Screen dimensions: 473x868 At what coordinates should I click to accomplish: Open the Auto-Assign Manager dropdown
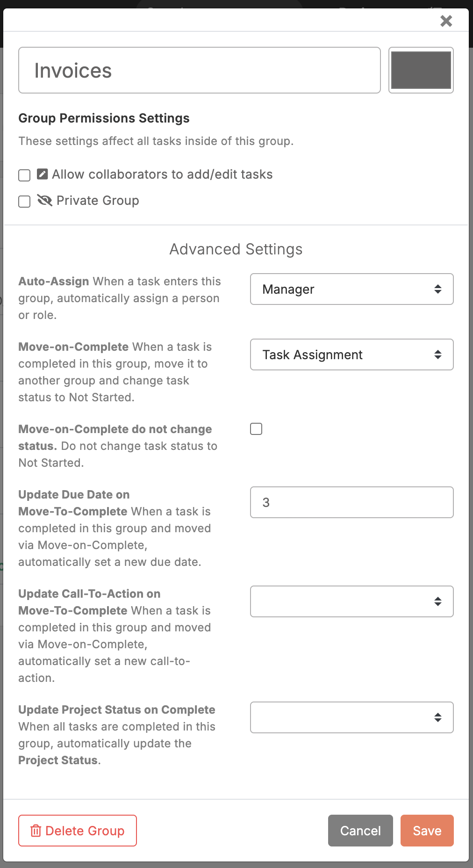point(352,289)
